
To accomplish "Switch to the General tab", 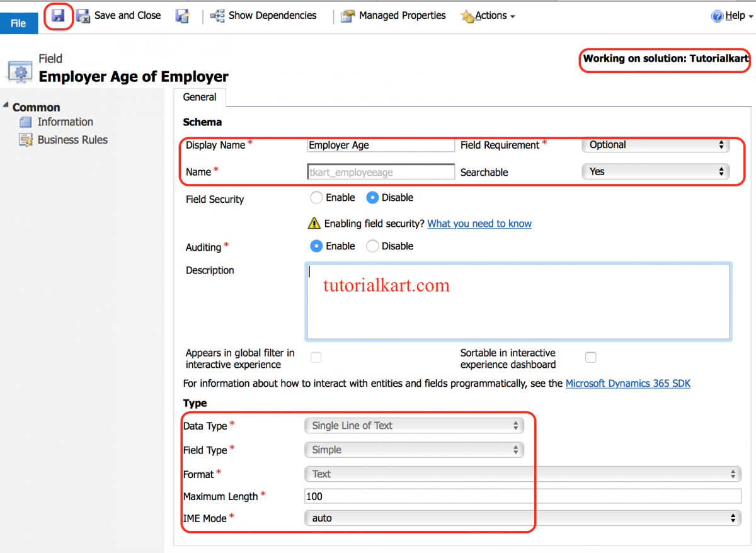I will click(x=200, y=97).
